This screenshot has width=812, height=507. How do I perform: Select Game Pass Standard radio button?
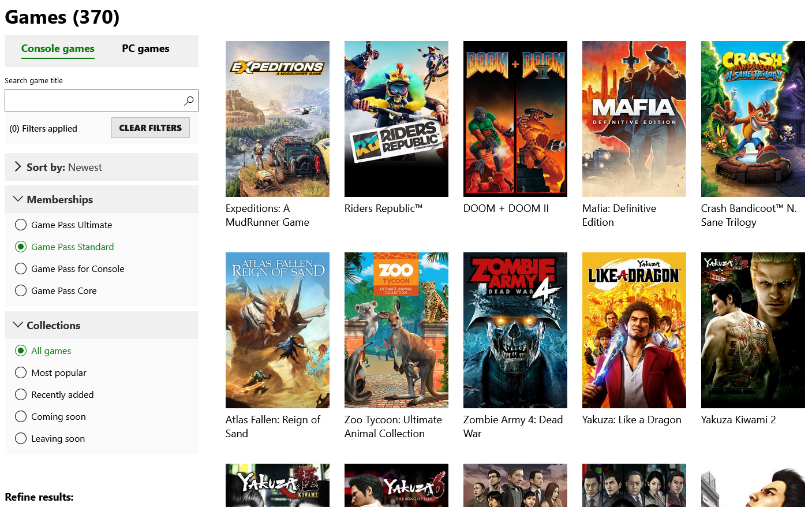click(x=21, y=247)
